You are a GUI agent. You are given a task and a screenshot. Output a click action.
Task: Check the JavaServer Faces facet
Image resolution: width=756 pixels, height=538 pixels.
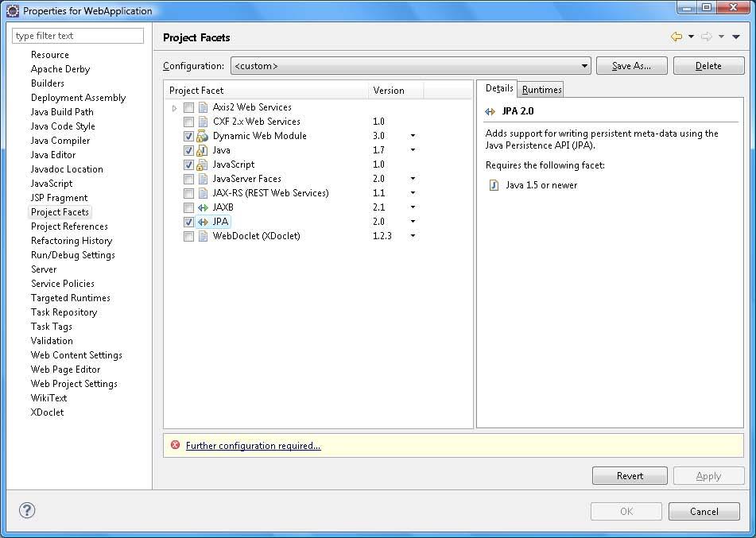tap(188, 180)
